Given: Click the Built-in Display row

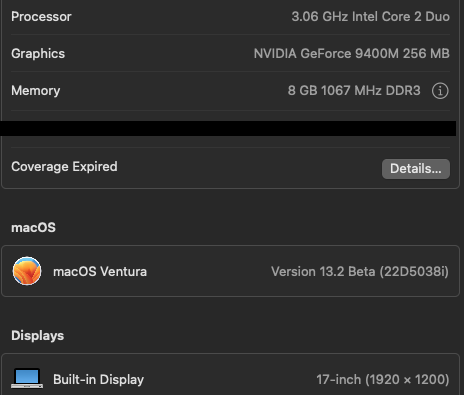Looking at the screenshot, I should [231, 375].
